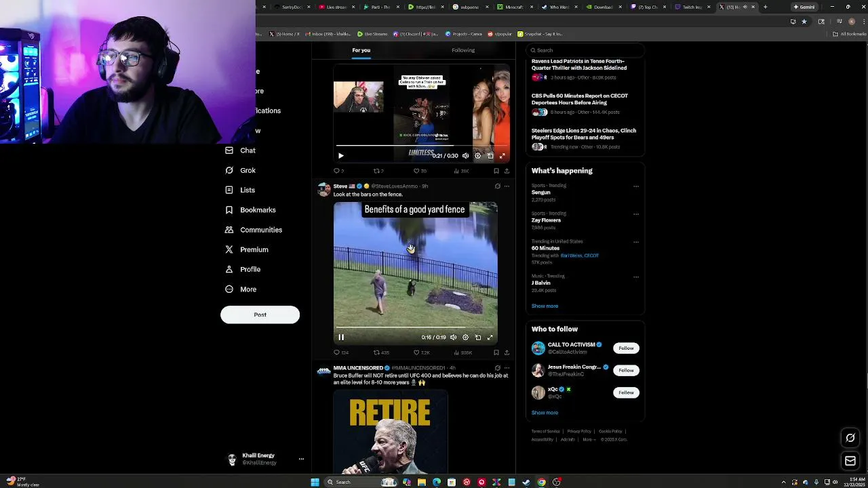868x488 pixels.
Task: Open options for Sengun trend
Action: [636, 186]
